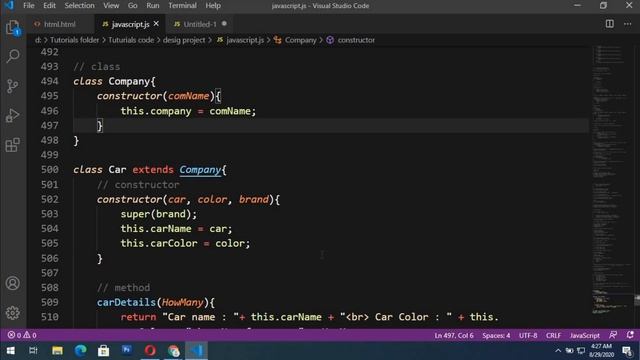Close the javascript.js tab

point(156,24)
